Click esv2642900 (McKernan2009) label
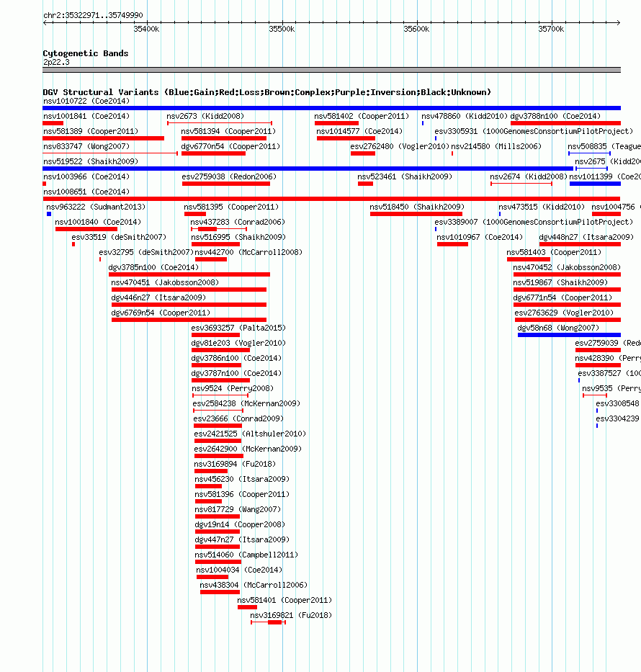 248,449
